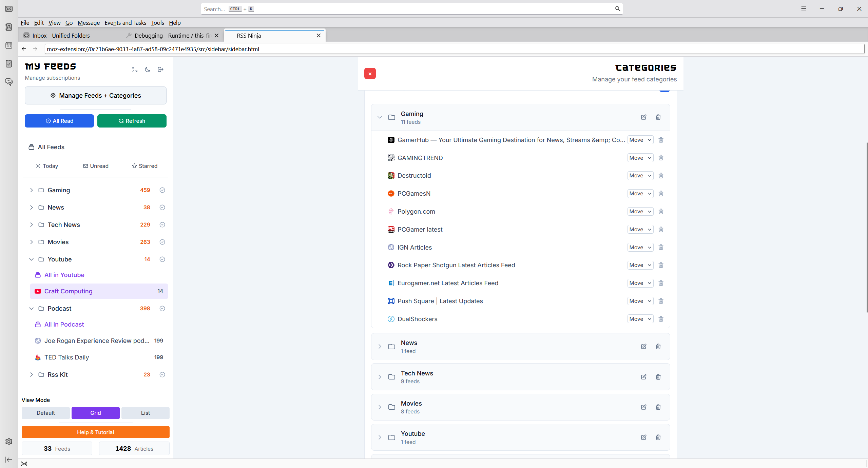Viewport: 868px width, 468px height.
Task: Open the Tools menu
Action: tap(157, 23)
